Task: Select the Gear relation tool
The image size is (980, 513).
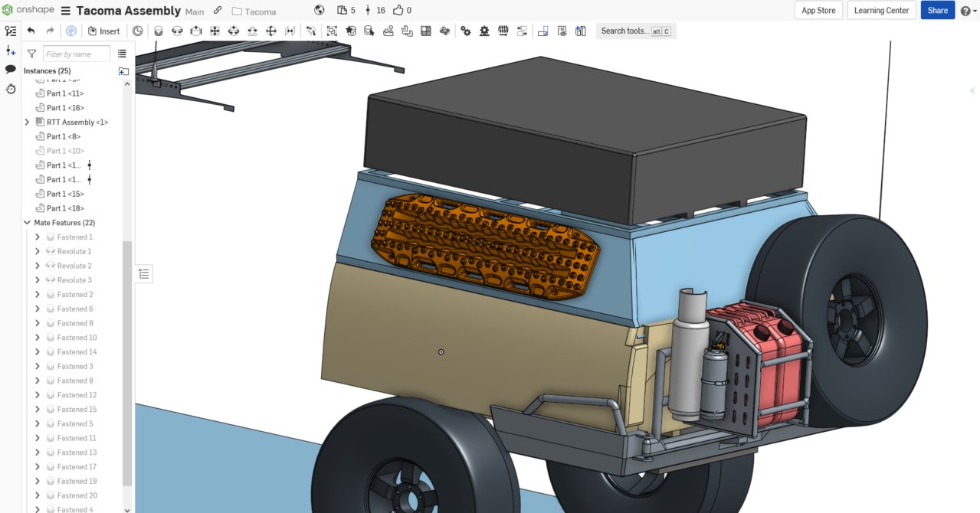Action: click(466, 31)
